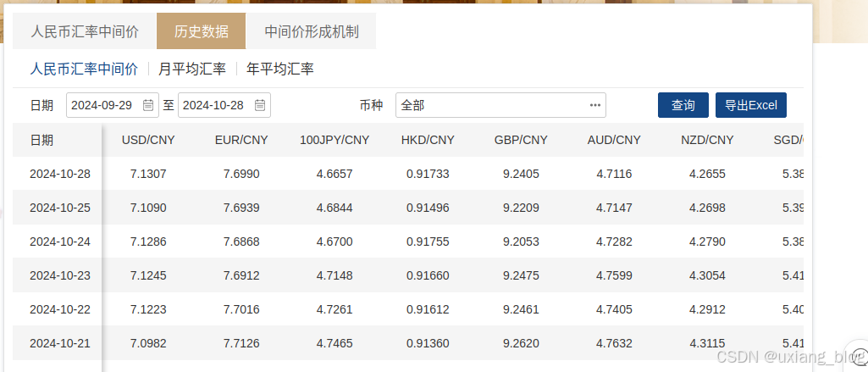Click ellipsis icon in currency selector
Image resolution: width=868 pixels, height=372 pixels.
click(x=595, y=105)
